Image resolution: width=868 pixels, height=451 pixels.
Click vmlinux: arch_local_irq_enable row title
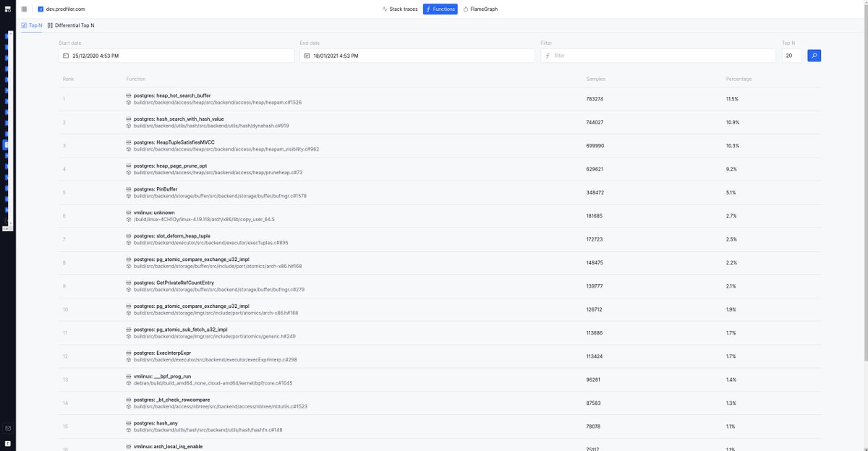tap(168, 446)
